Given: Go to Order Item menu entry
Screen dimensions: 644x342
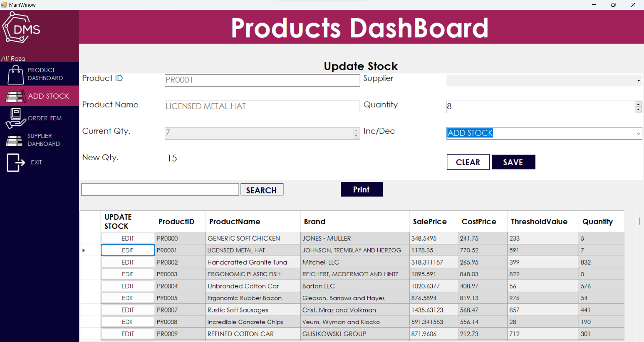Looking at the screenshot, I should coord(45,118).
